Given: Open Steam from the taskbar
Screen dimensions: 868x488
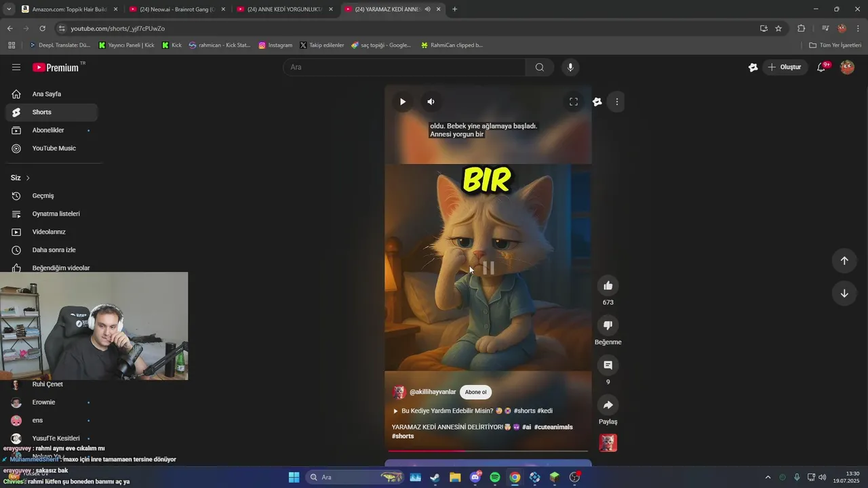Looking at the screenshot, I should [x=435, y=477].
